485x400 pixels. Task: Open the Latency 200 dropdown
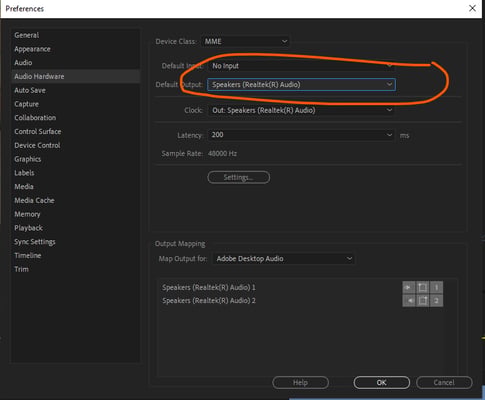click(301, 135)
